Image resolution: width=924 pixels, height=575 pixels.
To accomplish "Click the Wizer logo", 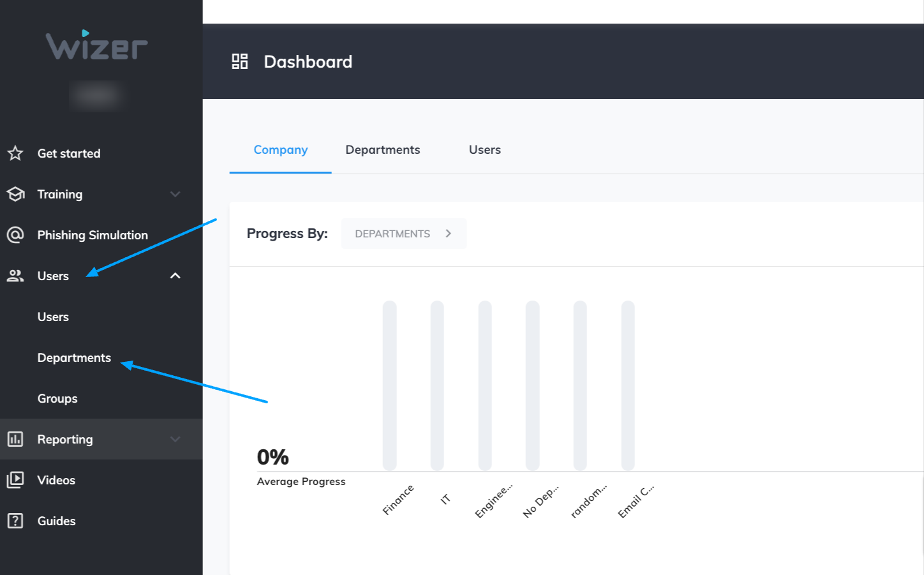I will [x=96, y=47].
